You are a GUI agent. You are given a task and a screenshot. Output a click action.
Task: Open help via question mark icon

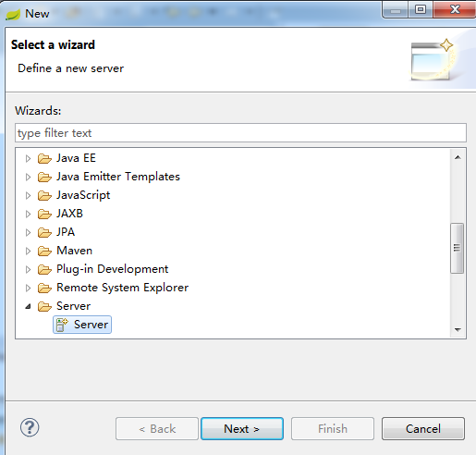point(30,427)
